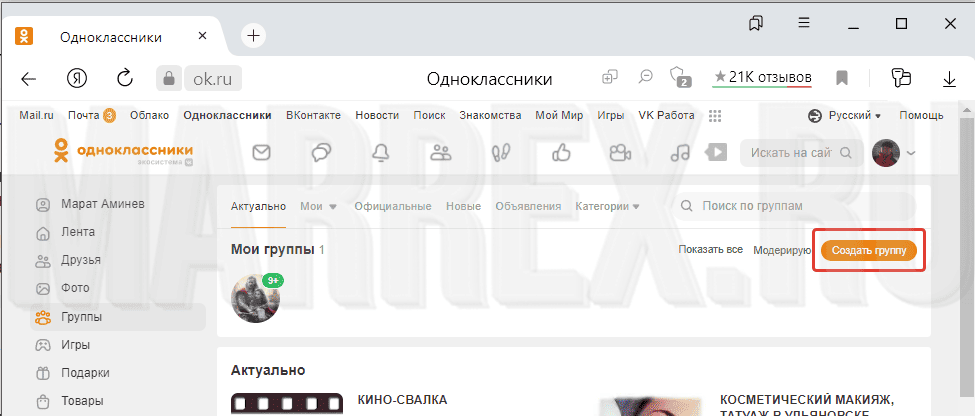Click the Показать все link
Viewport: 975px width, 416px height.
(710, 249)
